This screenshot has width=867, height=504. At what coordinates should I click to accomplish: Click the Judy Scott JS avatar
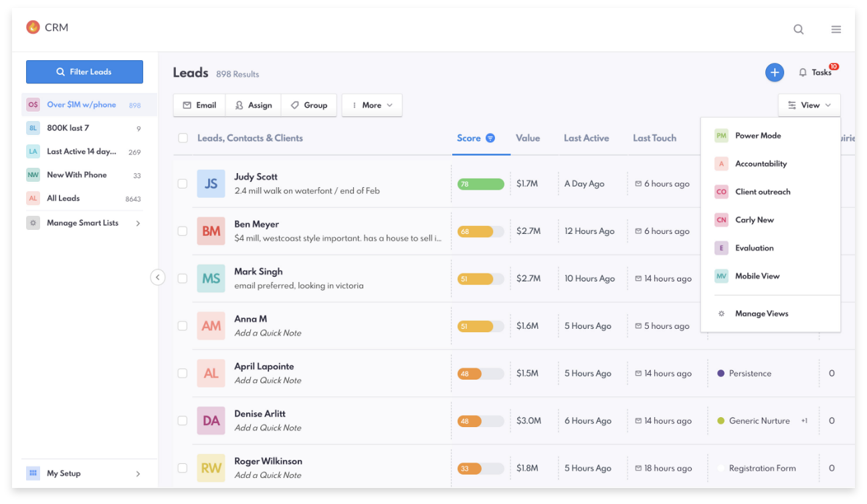pyautogui.click(x=211, y=184)
